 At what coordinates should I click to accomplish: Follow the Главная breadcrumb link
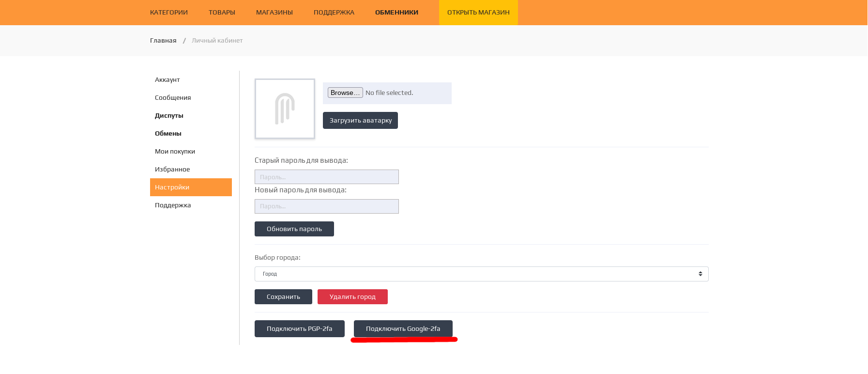(x=163, y=40)
